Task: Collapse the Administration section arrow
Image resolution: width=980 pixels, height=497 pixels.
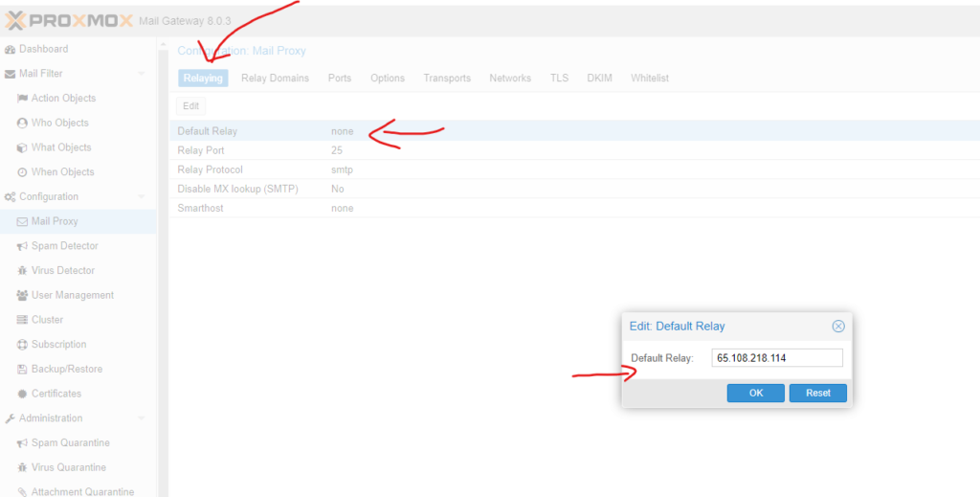Action: click(142, 418)
